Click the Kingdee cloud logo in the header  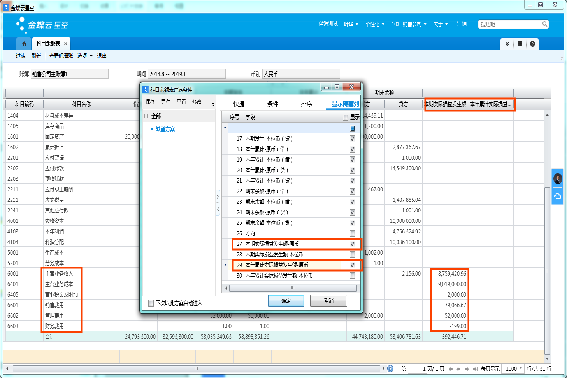click(42, 25)
